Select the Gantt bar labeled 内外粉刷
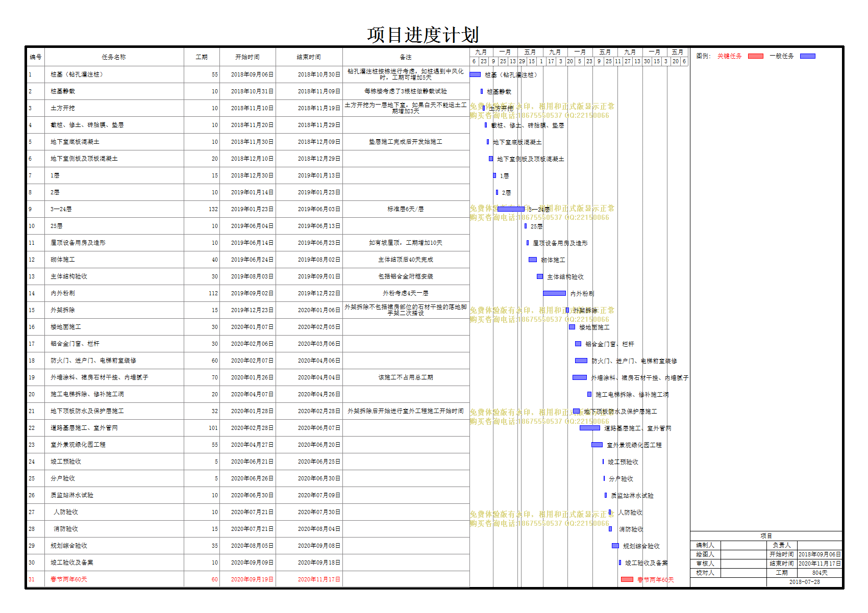 [554, 293]
